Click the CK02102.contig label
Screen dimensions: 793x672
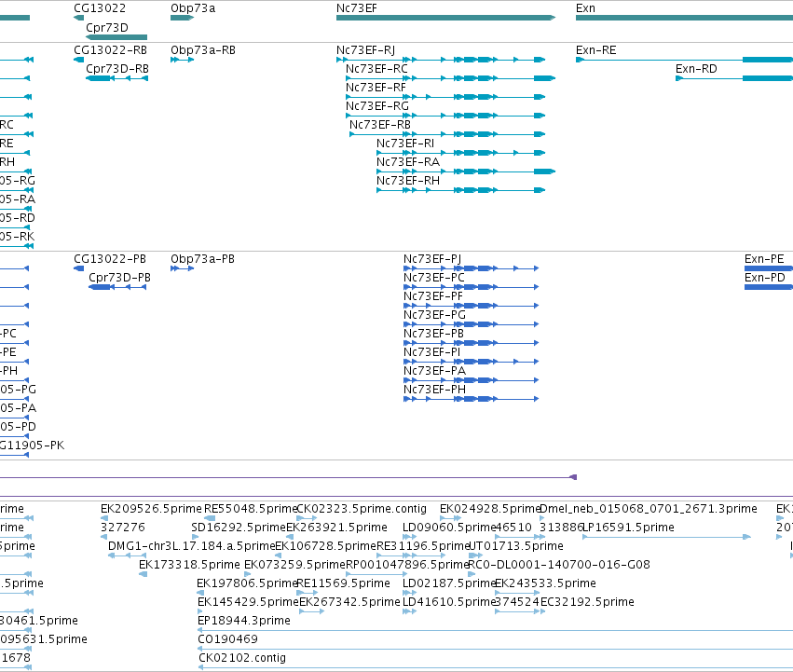(x=242, y=658)
